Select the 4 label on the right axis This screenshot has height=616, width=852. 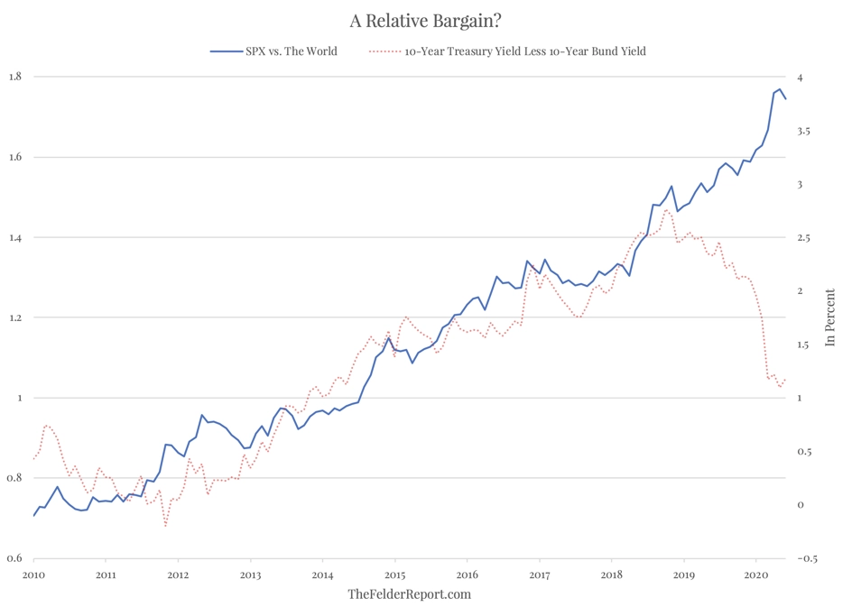pos(800,78)
